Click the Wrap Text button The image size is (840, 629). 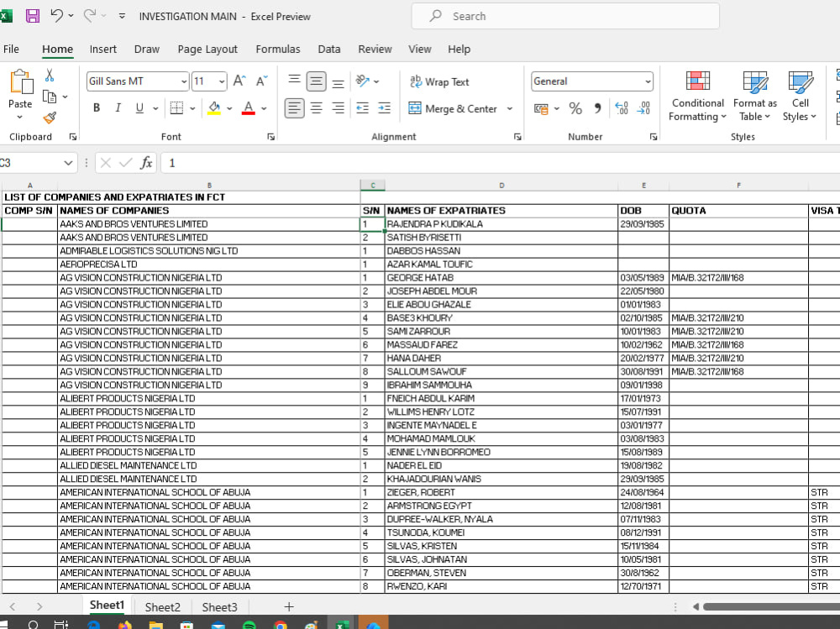coord(439,81)
